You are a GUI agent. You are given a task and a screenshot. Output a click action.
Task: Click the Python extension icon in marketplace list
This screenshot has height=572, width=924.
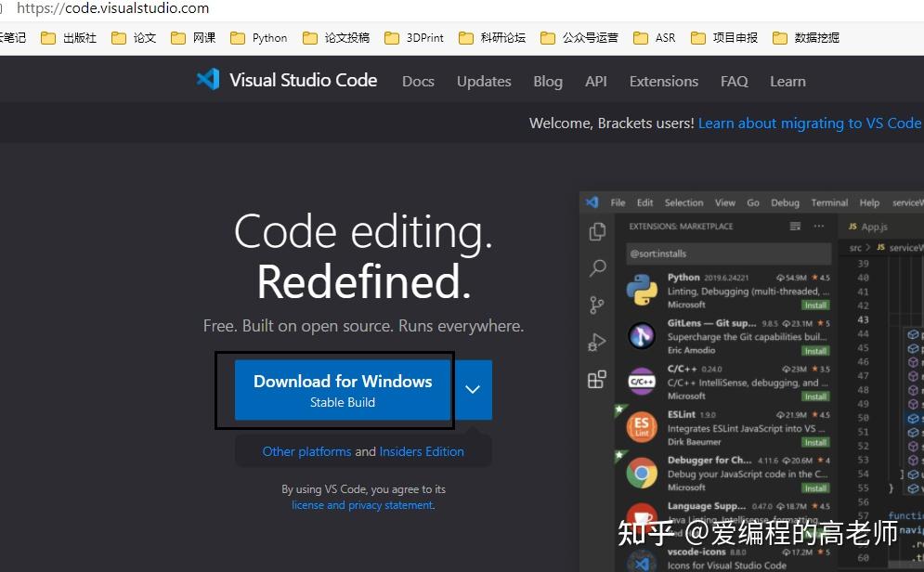[x=642, y=290]
